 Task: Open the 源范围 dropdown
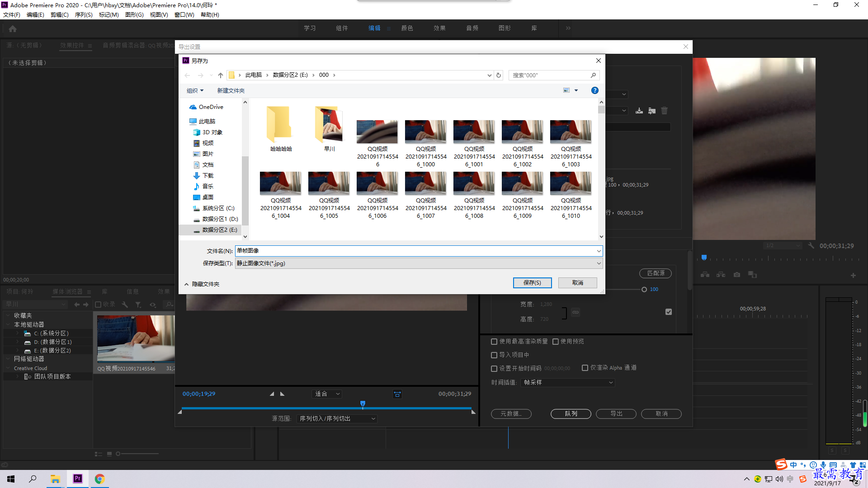click(337, 419)
